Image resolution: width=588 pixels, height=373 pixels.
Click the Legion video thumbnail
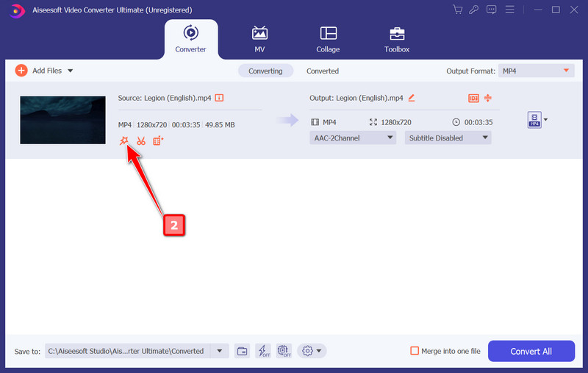pyautogui.click(x=62, y=120)
